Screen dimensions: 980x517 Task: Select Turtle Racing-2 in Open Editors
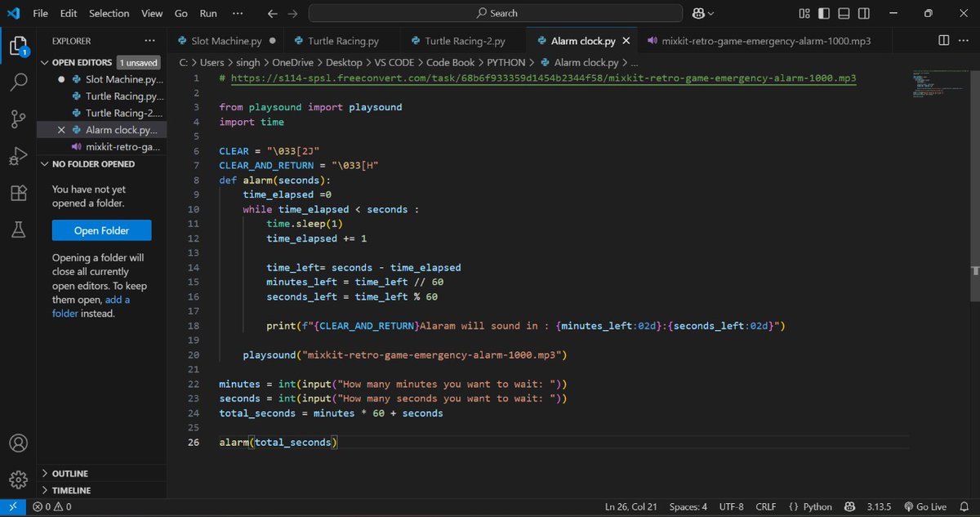coord(102,113)
